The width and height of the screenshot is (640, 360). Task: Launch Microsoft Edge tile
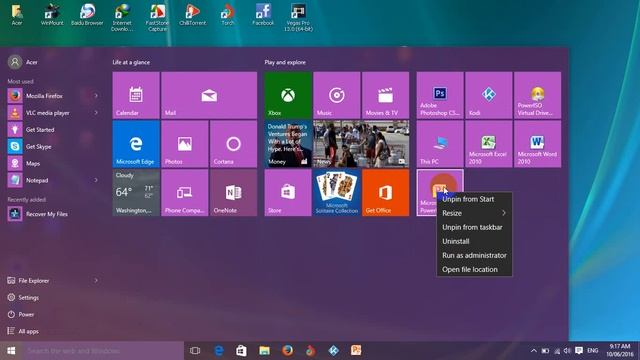tap(136, 144)
